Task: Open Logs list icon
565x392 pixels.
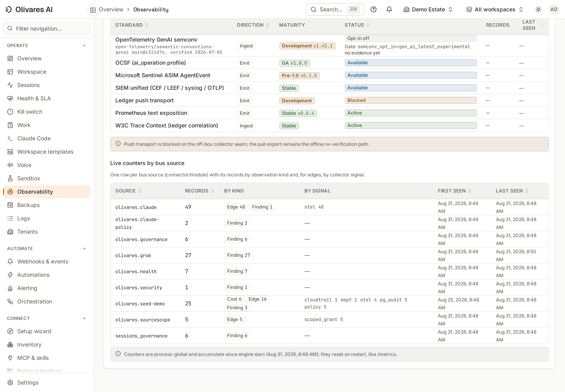Action: tap(10, 218)
